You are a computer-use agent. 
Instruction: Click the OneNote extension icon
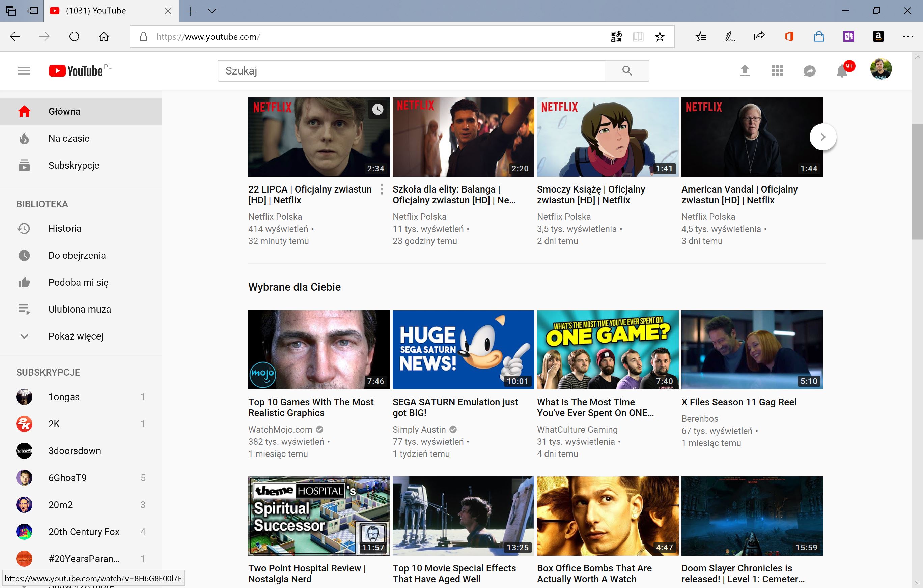848,37
